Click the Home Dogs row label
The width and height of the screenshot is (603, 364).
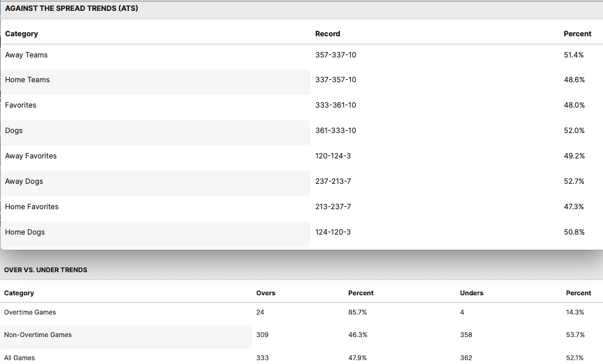[25, 232]
